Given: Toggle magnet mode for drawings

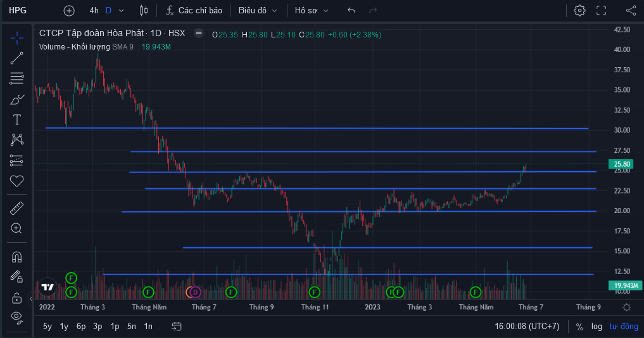Looking at the screenshot, I should click(x=17, y=257).
